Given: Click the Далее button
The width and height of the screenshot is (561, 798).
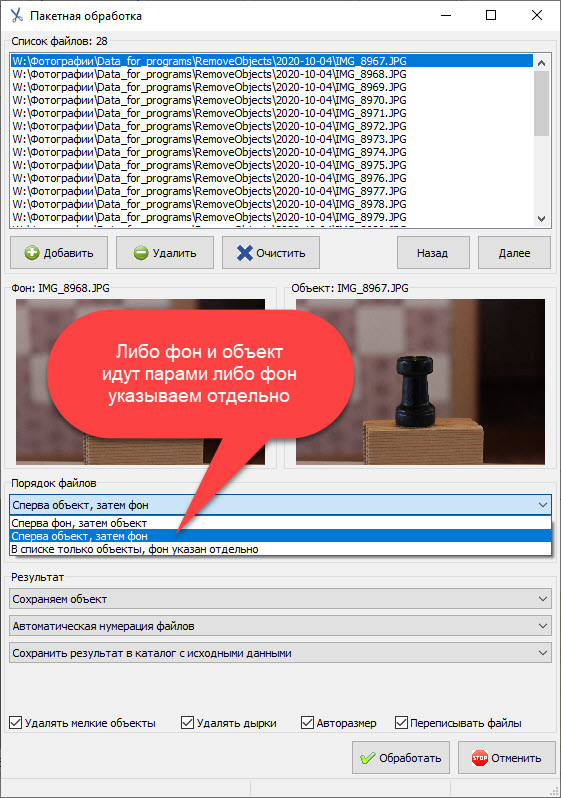Looking at the screenshot, I should click(x=514, y=253).
